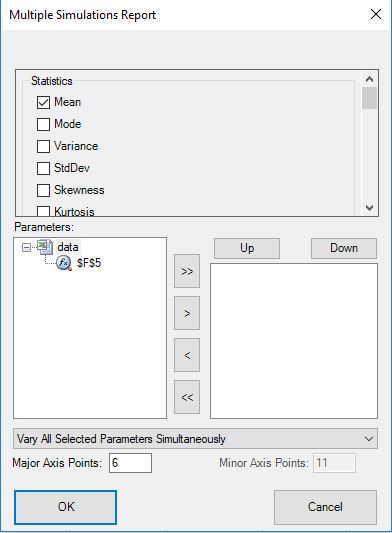Screen dimensions: 392x533
Task: Click the remove selected parameter < button
Action: pyautogui.click(x=187, y=355)
